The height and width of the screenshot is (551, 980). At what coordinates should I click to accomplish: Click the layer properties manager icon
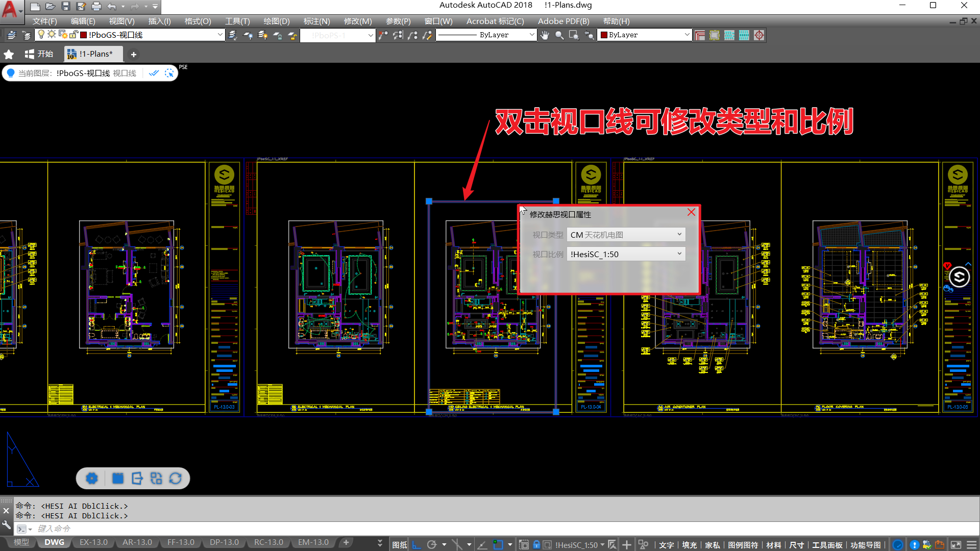pyautogui.click(x=11, y=35)
